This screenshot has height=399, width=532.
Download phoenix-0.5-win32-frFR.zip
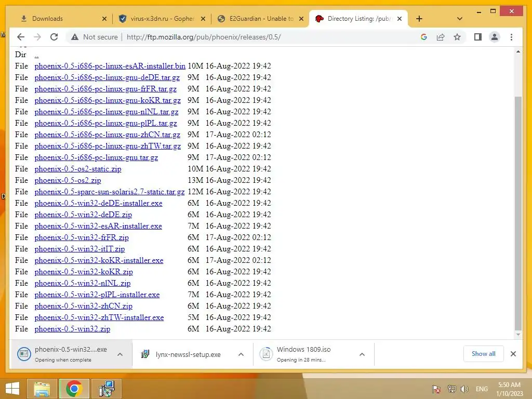(x=82, y=237)
